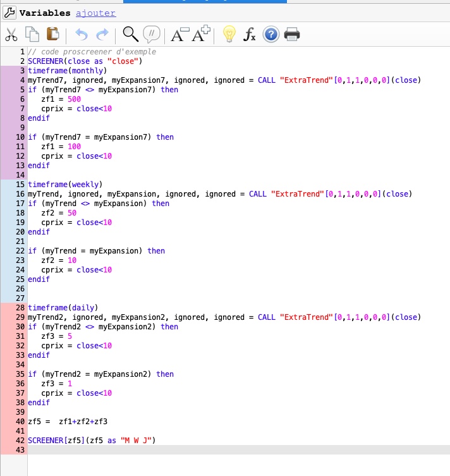Click the Cut scissors icon
450x476 pixels.
(x=11, y=34)
